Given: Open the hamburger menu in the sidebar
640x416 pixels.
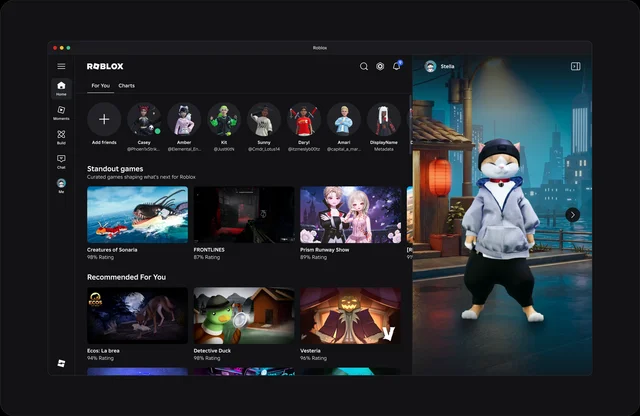Looking at the screenshot, I should pos(61,66).
